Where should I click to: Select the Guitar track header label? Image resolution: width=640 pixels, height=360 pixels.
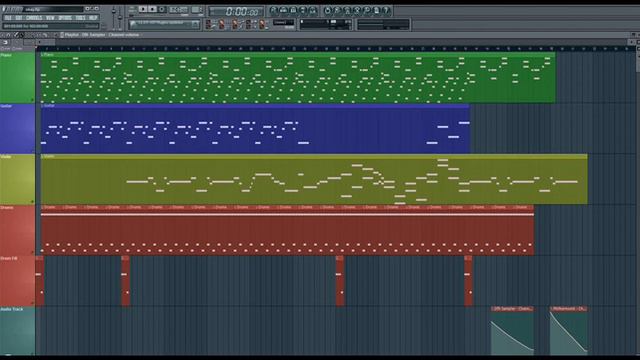coord(6,106)
